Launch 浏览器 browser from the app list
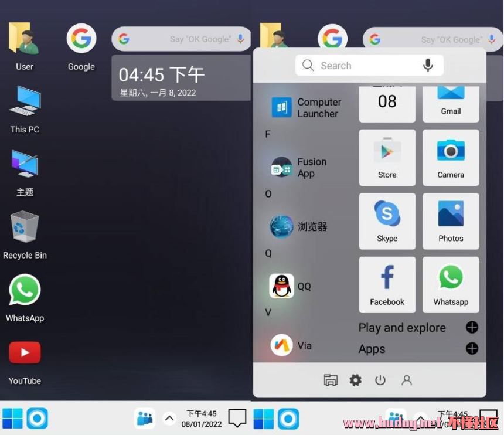 pyautogui.click(x=298, y=227)
